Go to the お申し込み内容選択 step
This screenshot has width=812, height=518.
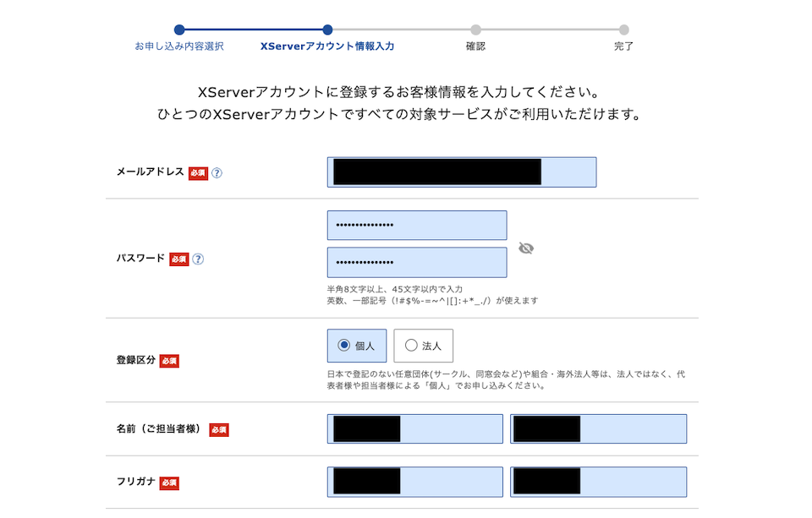[x=179, y=46]
